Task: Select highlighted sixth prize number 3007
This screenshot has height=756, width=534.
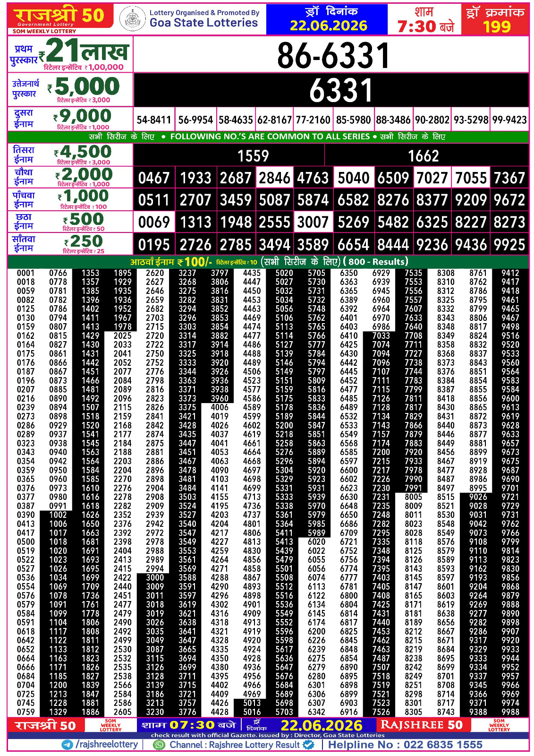Action: (313, 222)
